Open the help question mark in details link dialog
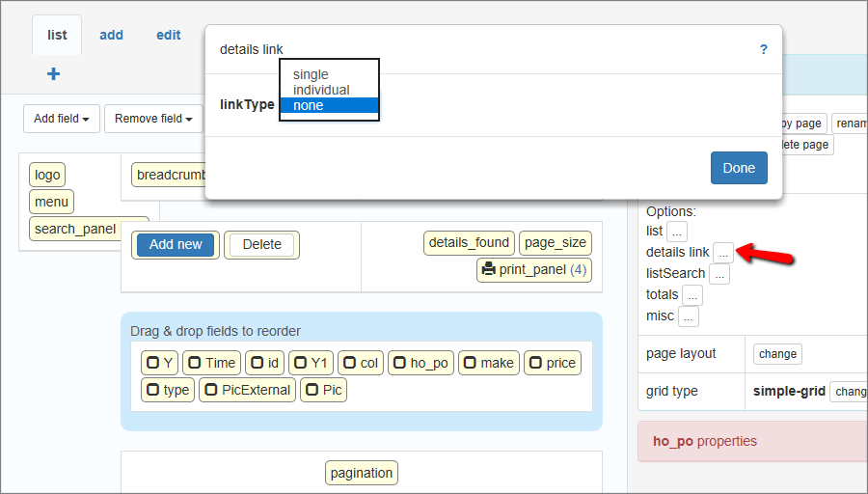The width and height of the screenshot is (868, 494). [764, 49]
